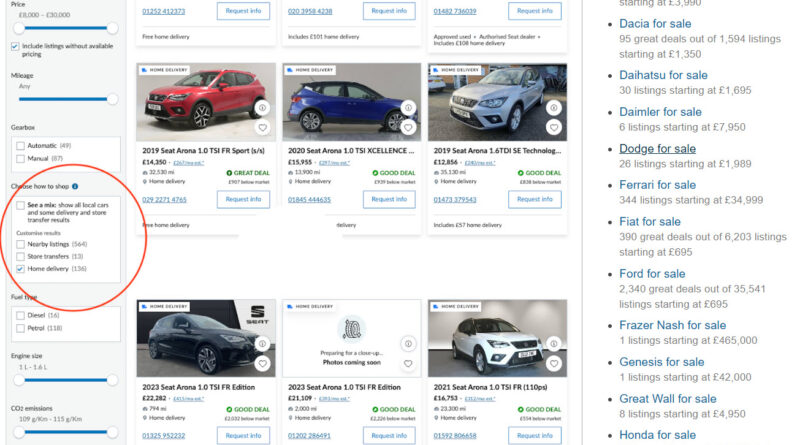This screenshot has height=445, width=800.
Task: Request info for the 2021 Arona FR (110ps)
Action: [535, 436]
